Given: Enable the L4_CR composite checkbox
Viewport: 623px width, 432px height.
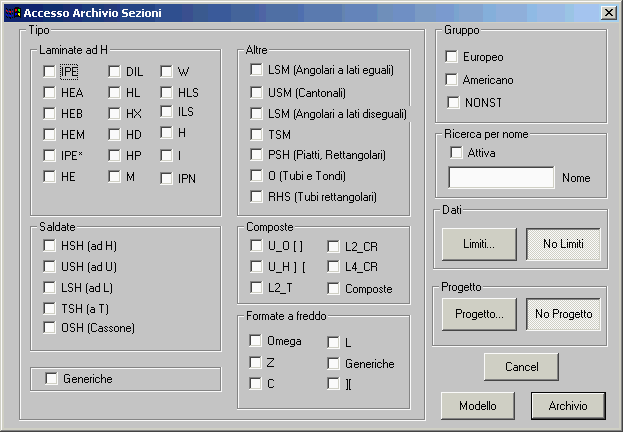Looking at the screenshot, I should click(333, 267).
